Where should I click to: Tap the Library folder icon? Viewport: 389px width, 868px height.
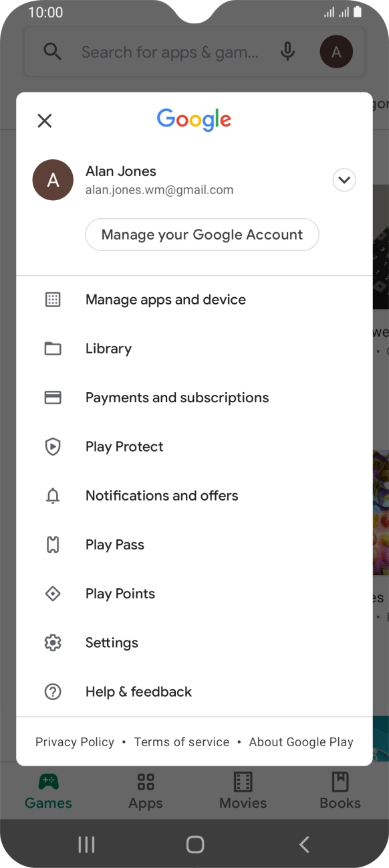click(x=53, y=349)
